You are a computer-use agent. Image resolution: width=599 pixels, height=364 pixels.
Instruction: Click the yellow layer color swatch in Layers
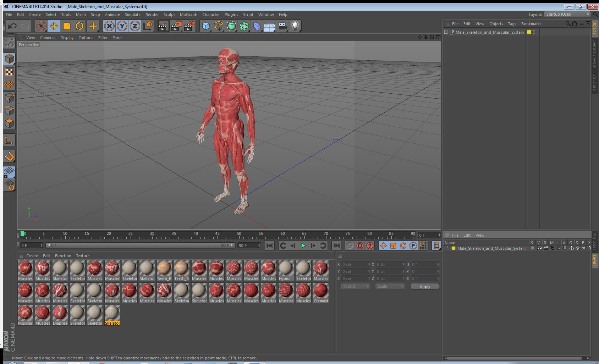454,248
